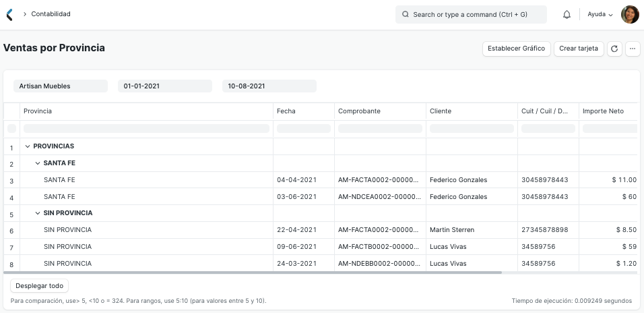
Task: Click the AM-NDCEA0002 comprobante cell
Action: click(380, 196)
